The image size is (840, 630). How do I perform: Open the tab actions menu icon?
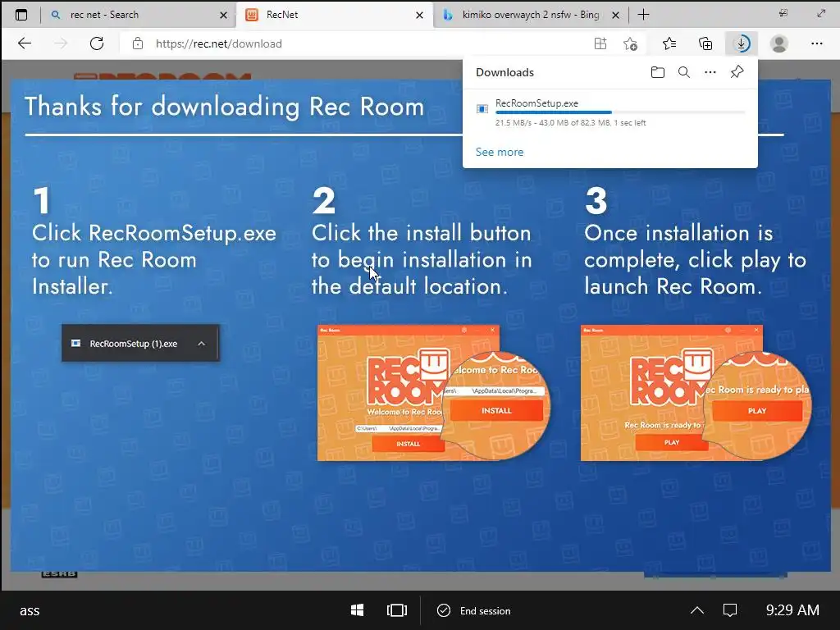pyautogui.click(x=21, y=15)
